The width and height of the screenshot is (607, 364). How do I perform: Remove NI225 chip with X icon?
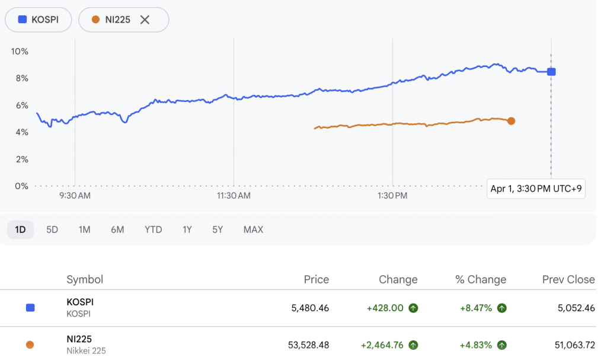coord(145,20)
